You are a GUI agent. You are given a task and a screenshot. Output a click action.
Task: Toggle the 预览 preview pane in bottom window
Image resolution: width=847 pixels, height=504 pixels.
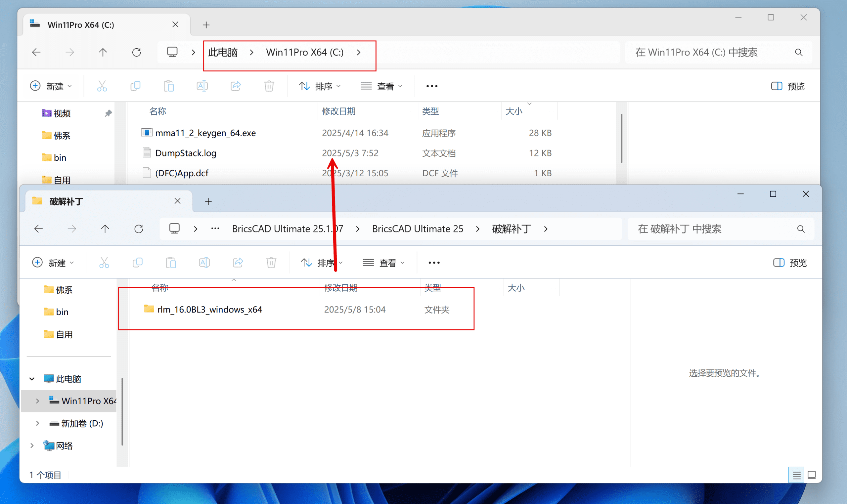point(789,263)
